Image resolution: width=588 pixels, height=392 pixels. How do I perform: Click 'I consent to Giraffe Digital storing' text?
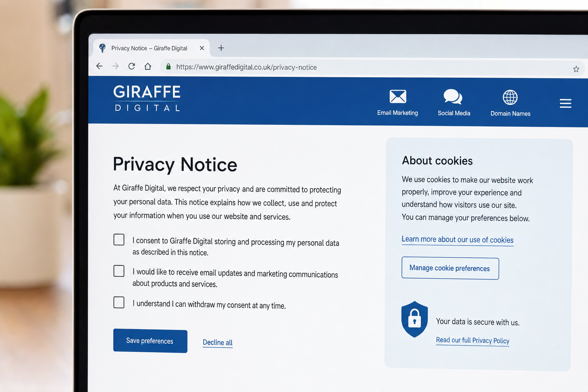tap(236, 247)
